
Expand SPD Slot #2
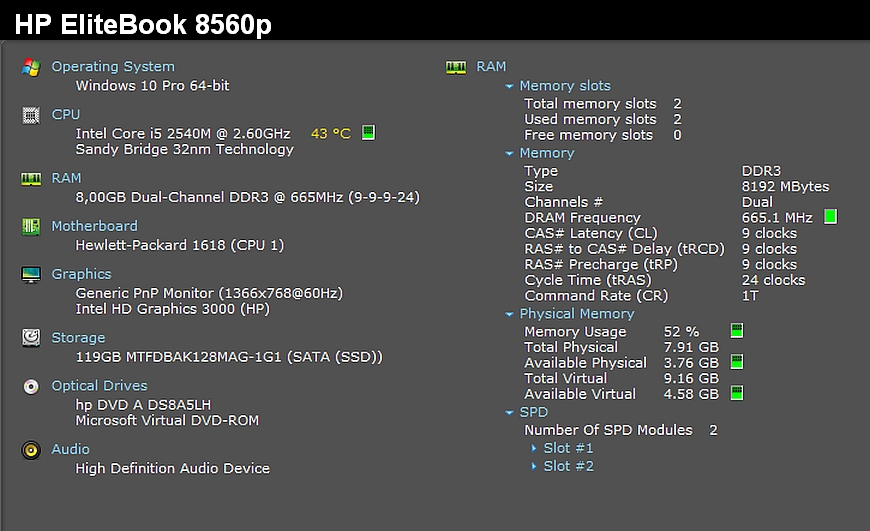[x=534, y=467]
